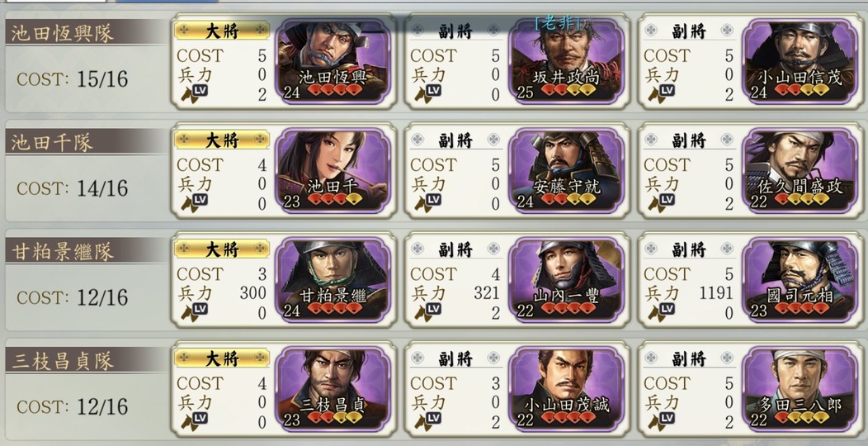The height and width of the screenshot is (446, 868).
Task: Click the 大將 badge of 池田恆興隊
Action: pyautogui.click(x=222, y=31)
